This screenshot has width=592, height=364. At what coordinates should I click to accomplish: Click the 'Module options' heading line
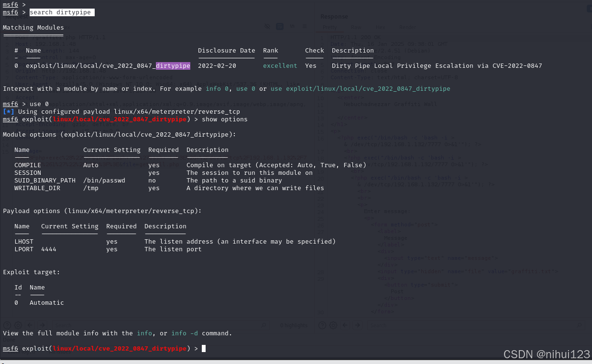[x=120, y=134]
